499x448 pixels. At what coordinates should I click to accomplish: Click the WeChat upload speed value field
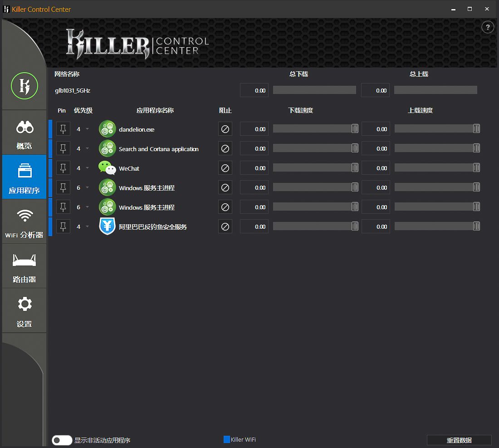tap(376, 168)
